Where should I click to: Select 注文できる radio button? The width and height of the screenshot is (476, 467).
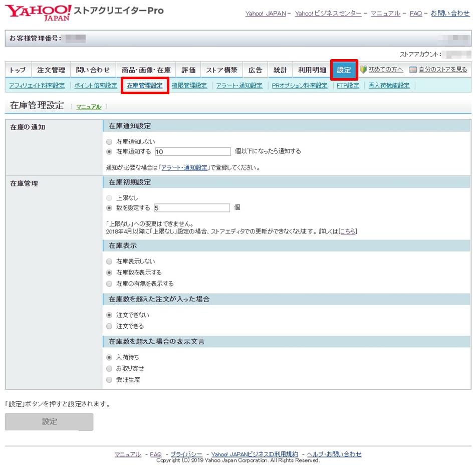pyautogui.click(x=109, y=326)
